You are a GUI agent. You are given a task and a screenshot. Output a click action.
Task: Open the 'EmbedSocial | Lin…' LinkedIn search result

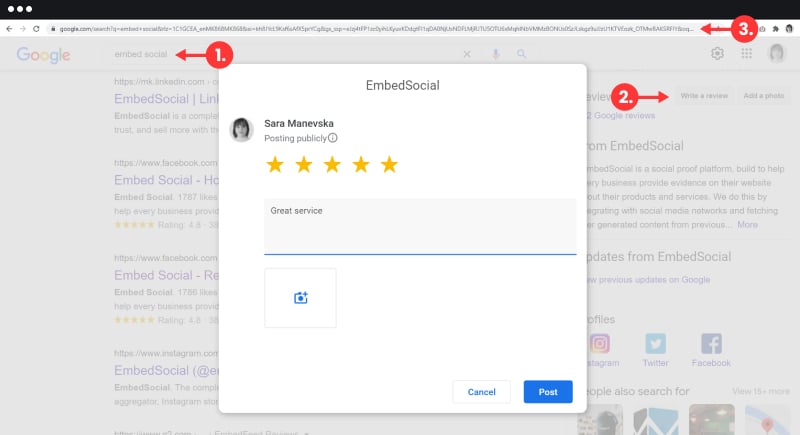click(x=166, y=99)
